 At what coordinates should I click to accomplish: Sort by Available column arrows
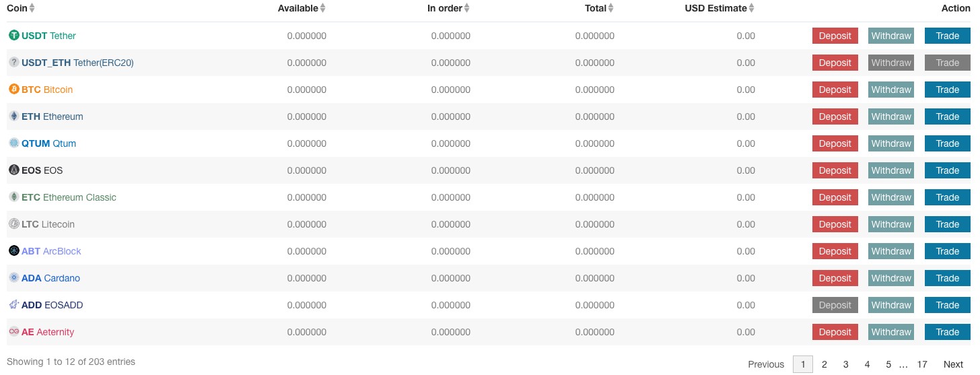tap(323, 8)
